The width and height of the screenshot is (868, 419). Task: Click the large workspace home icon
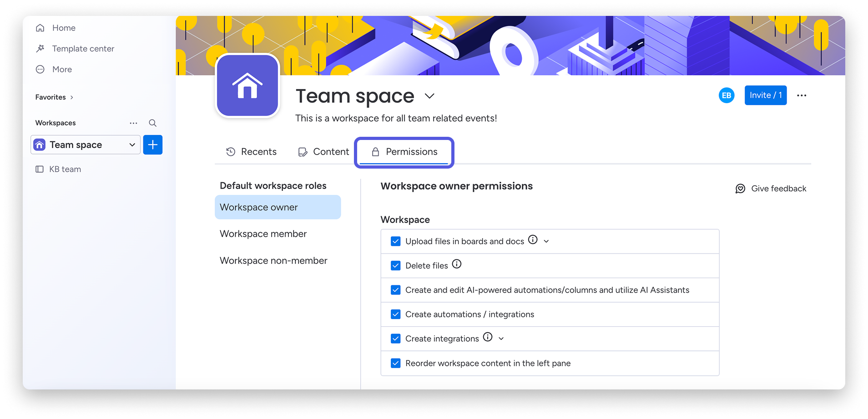[x=247, y=86]
